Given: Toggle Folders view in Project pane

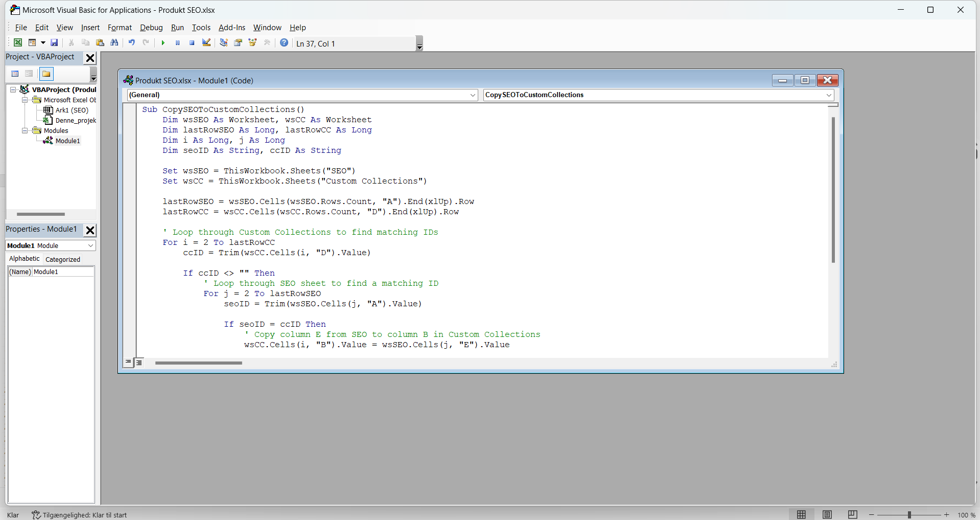Looking at the screenshot, I should (46, 74).
